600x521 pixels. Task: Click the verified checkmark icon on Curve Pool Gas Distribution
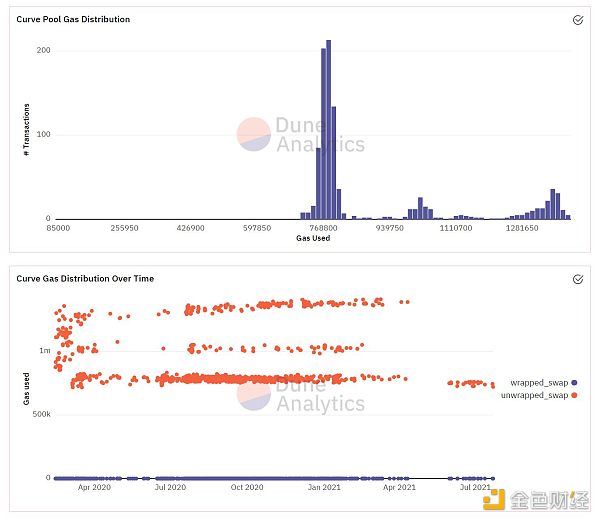577,19
